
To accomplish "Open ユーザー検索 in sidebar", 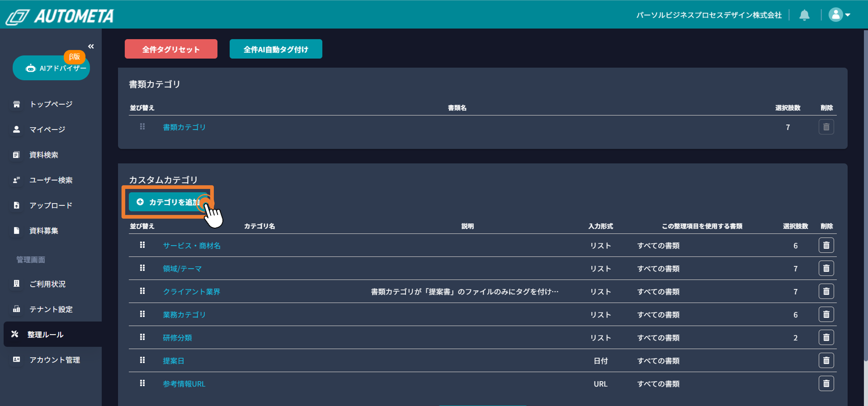I will pyautogui.click(x=51, y=180).
